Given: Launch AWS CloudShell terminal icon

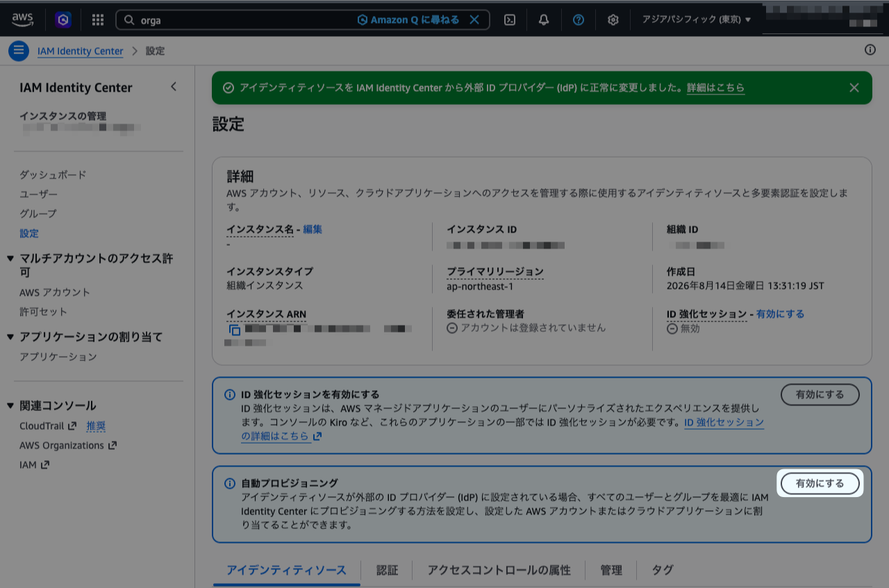Looking at the screenshot, I should click(x=509, y=19).
